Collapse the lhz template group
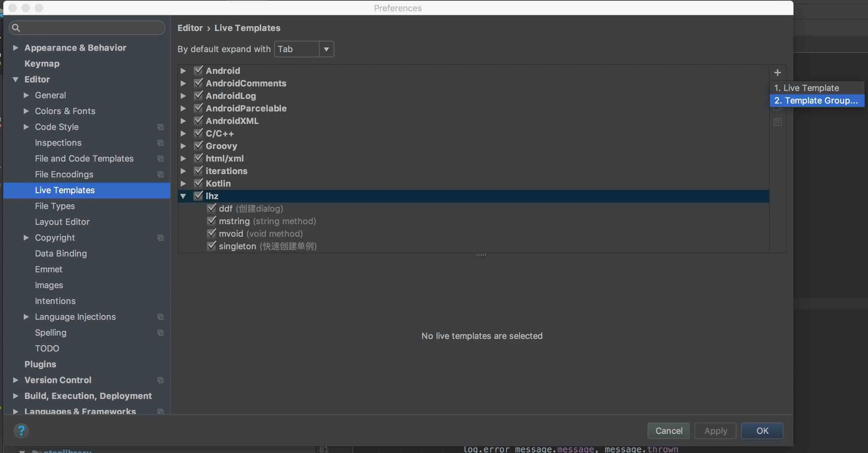The width and height of the screenshot is (868, 453). point(183,196)
